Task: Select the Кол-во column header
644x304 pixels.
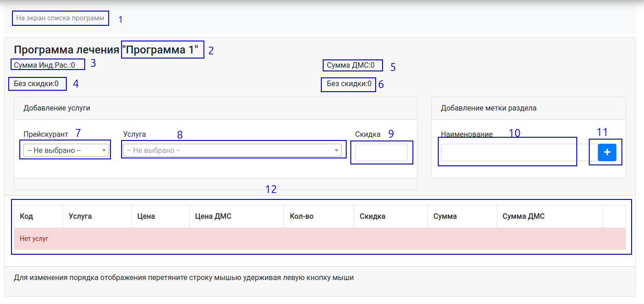Action: 302,216
